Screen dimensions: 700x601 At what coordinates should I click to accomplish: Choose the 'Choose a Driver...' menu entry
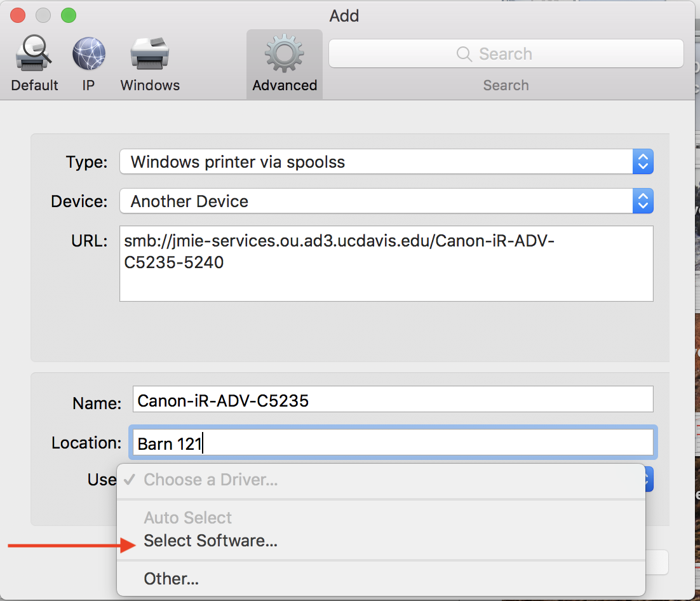click(380, 480)
